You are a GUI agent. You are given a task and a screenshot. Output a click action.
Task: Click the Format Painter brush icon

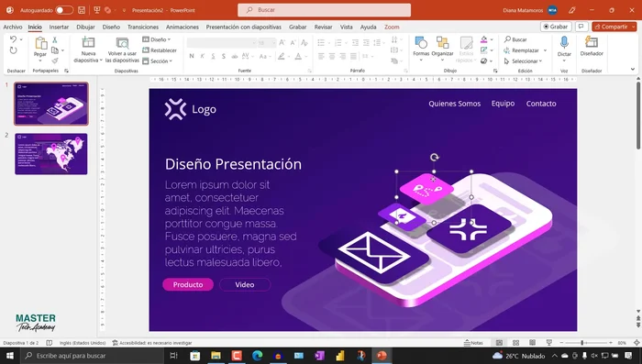55,61
